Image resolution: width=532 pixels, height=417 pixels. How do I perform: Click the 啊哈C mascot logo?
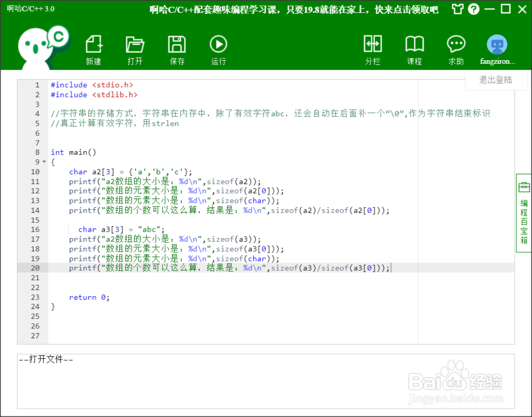tap(44, 47)
